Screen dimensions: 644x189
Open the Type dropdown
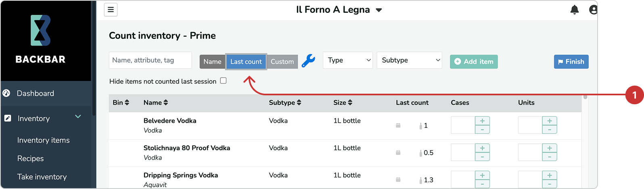tap(347, 60)
